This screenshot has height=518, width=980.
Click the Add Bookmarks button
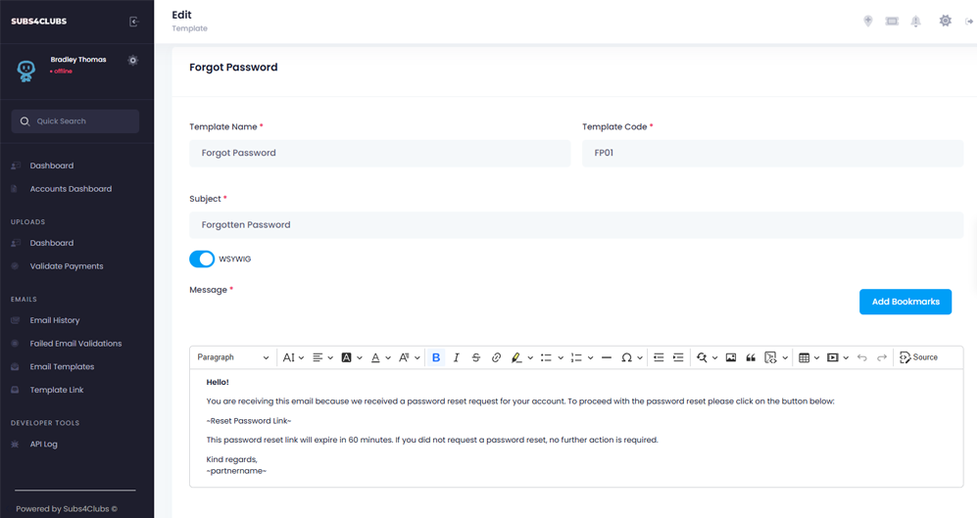point(905,302)
